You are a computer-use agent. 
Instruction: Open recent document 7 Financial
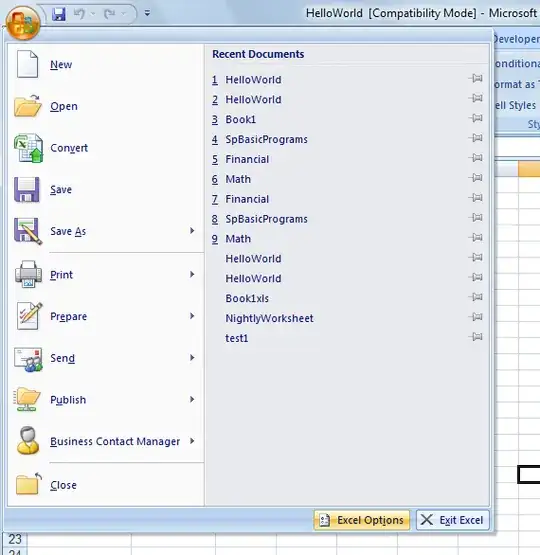240,199
